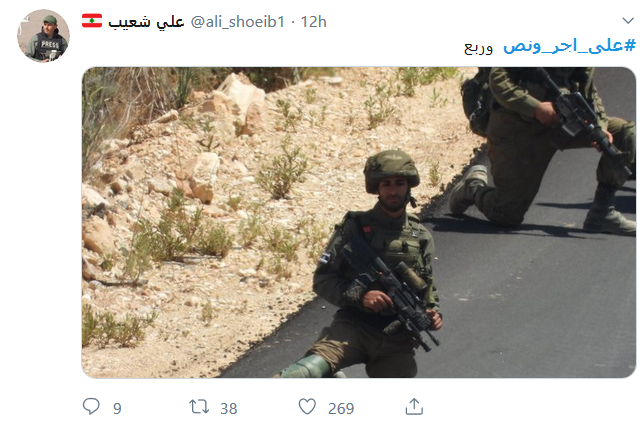Open hashtag #على_اجر_ونص

click(x=569, y=46)
